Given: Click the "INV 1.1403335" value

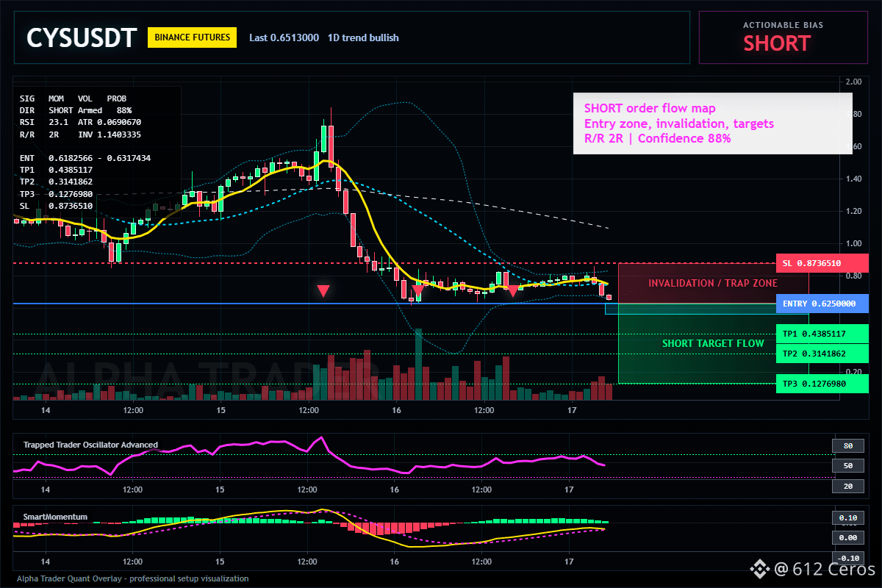Looking at the screenshot, I should pyautogui.click(x=110, y=134).
